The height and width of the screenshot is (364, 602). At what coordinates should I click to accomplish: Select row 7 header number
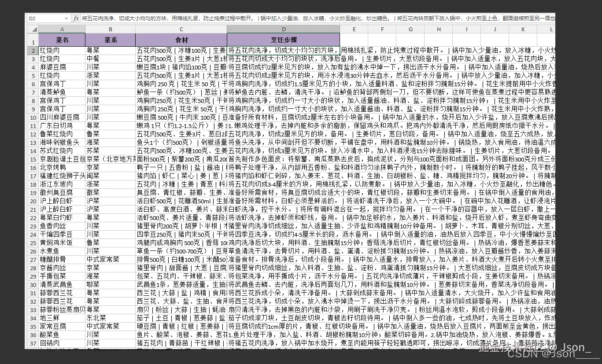pyautogui.click(x=34, y=92)
